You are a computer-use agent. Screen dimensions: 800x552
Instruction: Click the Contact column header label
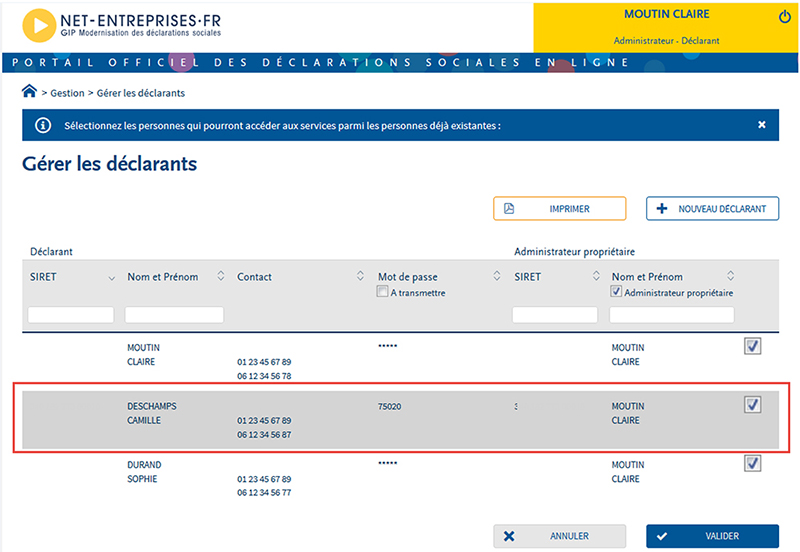click(x=254, y=277)
